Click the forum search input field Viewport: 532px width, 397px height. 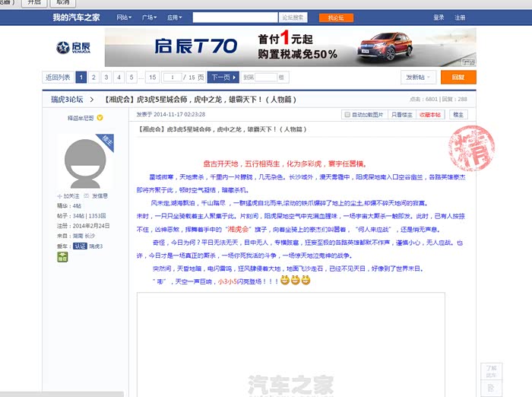[235, 17]
